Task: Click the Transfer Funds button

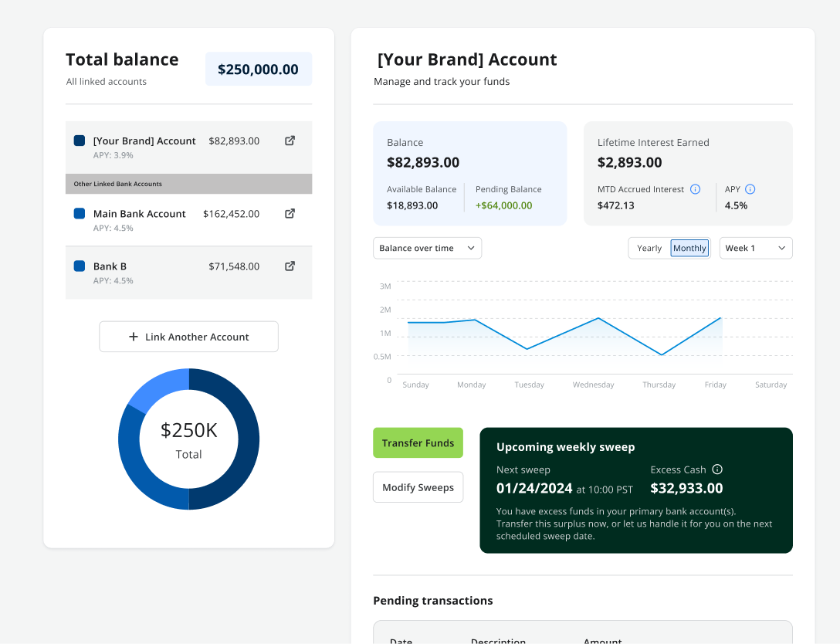Action: point(418,442)
